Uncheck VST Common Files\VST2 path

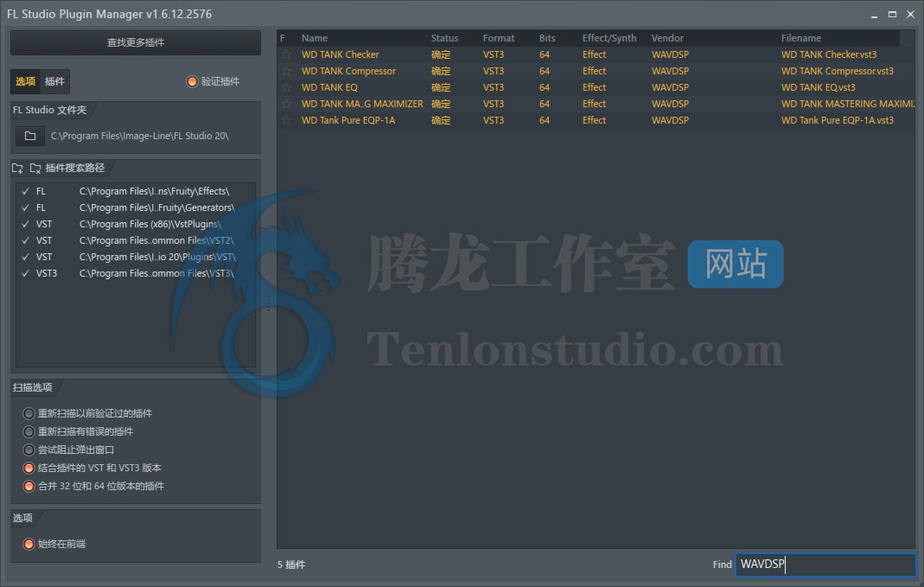[25, 240]
